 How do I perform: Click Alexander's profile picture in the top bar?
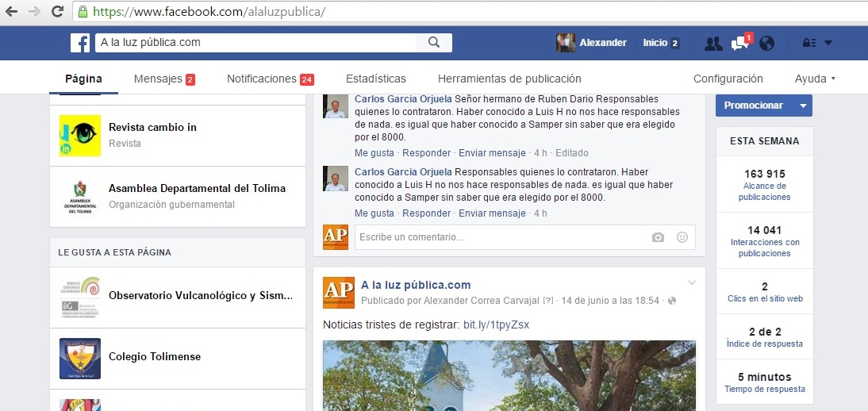(x=566, y=43)
